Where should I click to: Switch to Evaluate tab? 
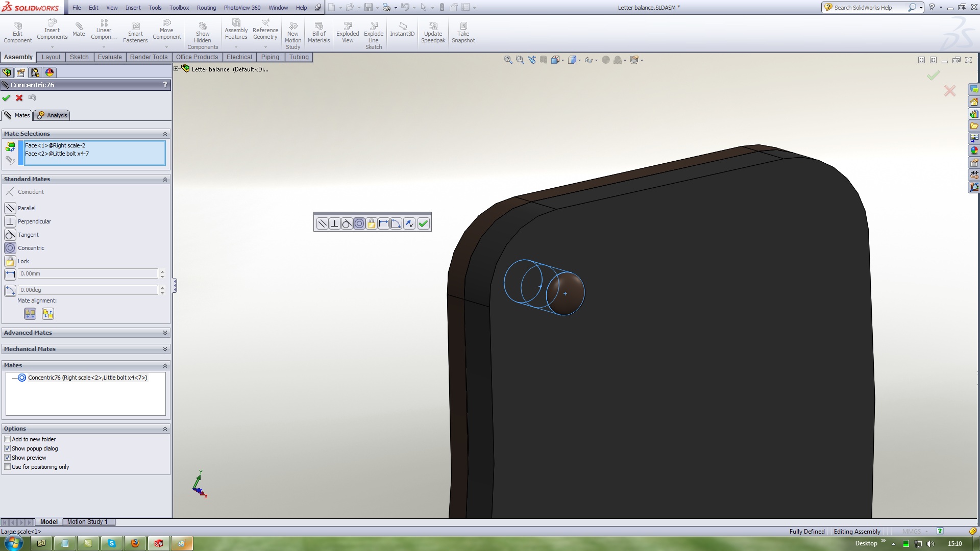110,57
